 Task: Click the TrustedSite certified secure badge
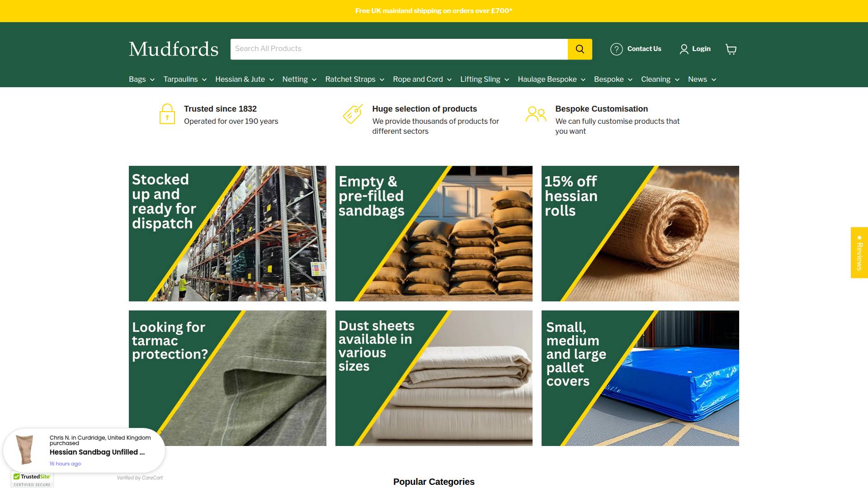point(32,480)
